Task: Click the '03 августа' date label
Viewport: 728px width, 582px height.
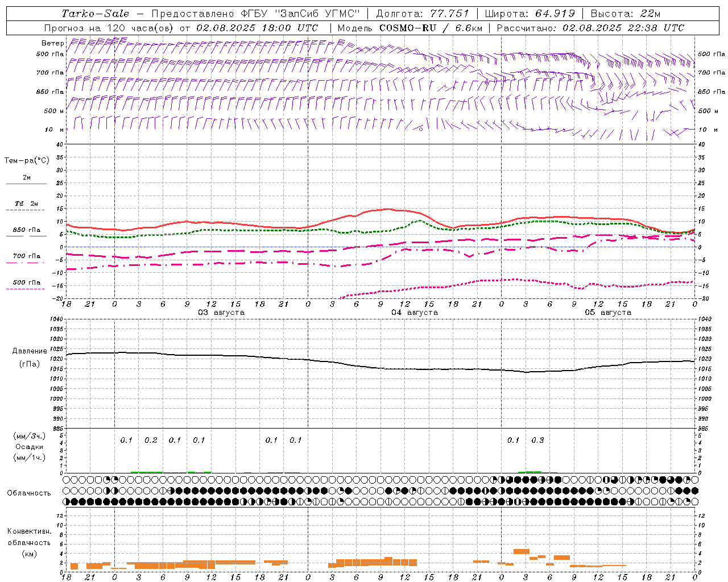Action: pos(221,313)
